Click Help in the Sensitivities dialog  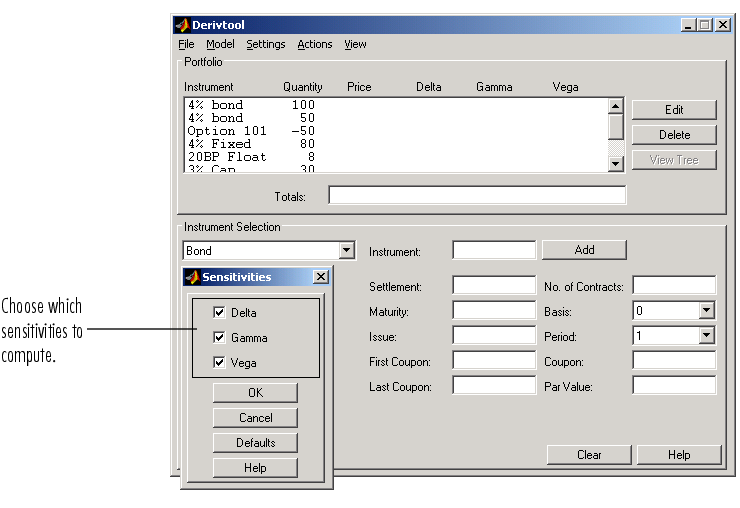(255, 468)
